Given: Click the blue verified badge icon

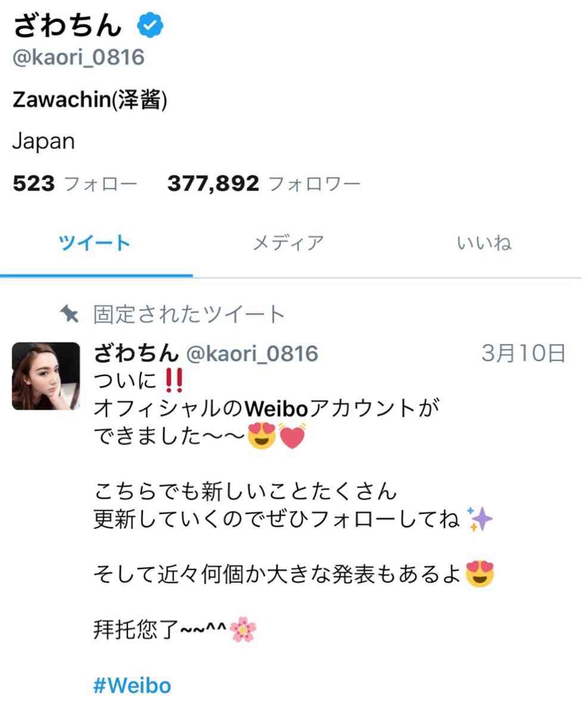Looking at the screenshot, I should 151,26.
